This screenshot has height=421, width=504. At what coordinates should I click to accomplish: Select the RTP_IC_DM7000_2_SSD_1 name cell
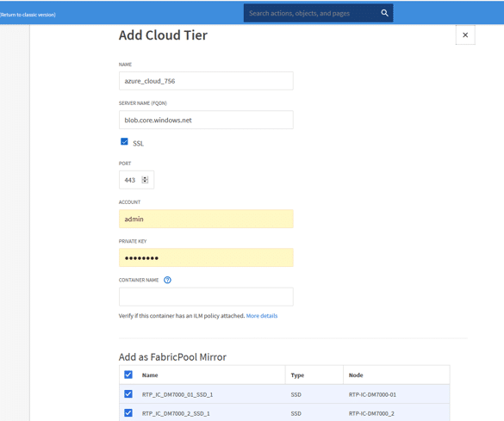coord(176,413)
